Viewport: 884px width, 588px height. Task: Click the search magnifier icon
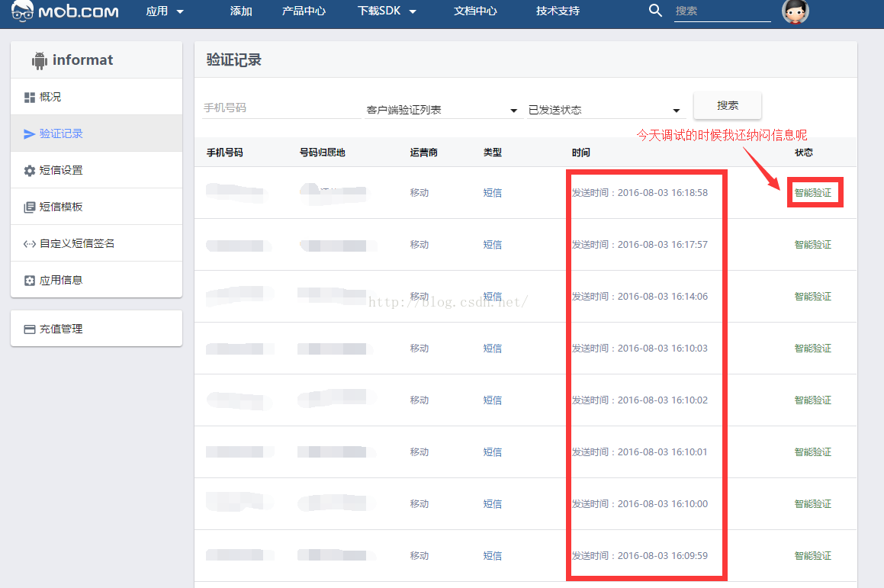click(x=655, y=10)
